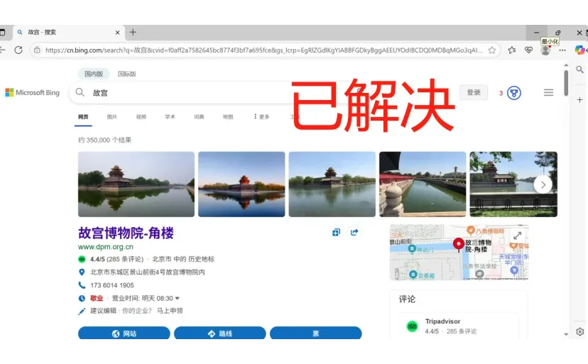Open the 285 条评论 reviews text
588x364 pixels.
pyautogui.click(x=125, y=259)
